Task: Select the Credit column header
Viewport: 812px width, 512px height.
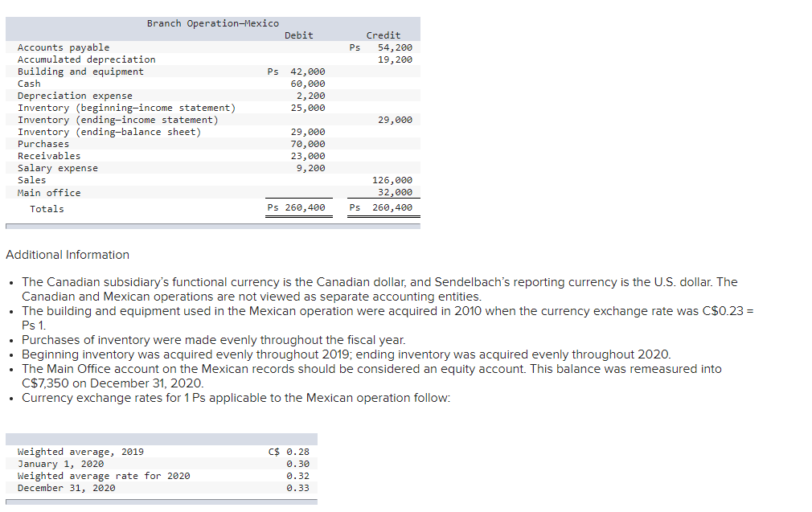Action: point(383,35)
